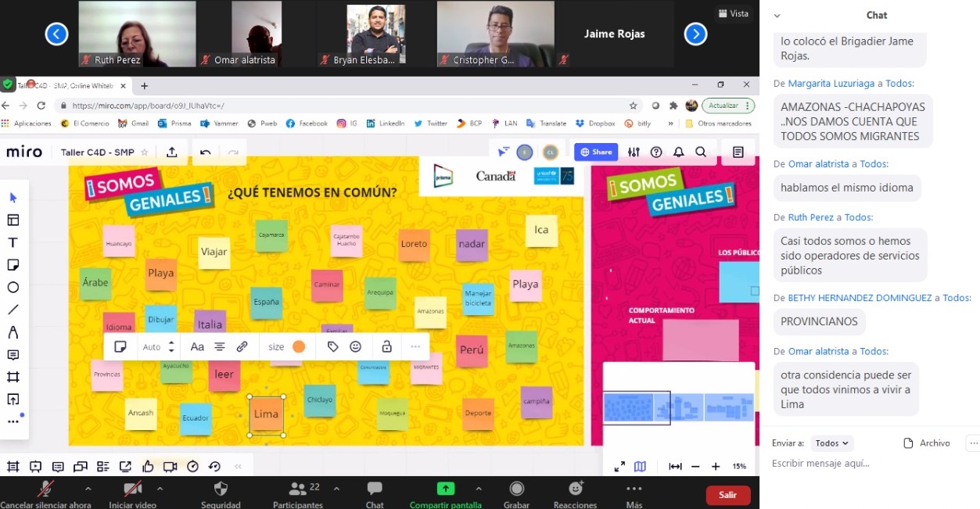Unmute microphone in Zoom toolbar
This screenshot has width=980, height=509.
pyautogui.click(x=45, y=489)
